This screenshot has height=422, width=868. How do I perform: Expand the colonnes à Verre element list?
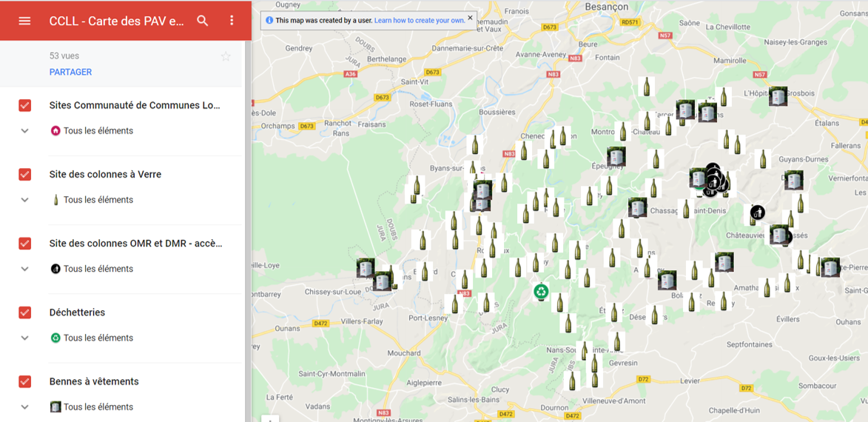point(24,200)
